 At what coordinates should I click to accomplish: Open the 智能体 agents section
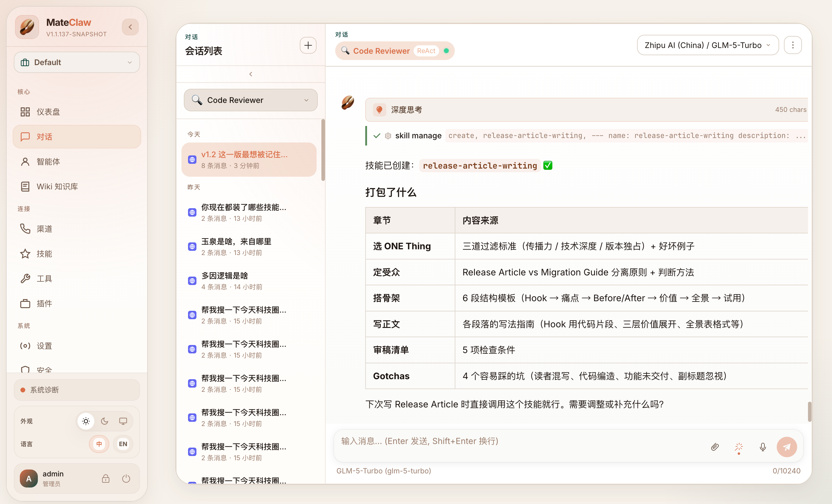(x=48, y=161)
